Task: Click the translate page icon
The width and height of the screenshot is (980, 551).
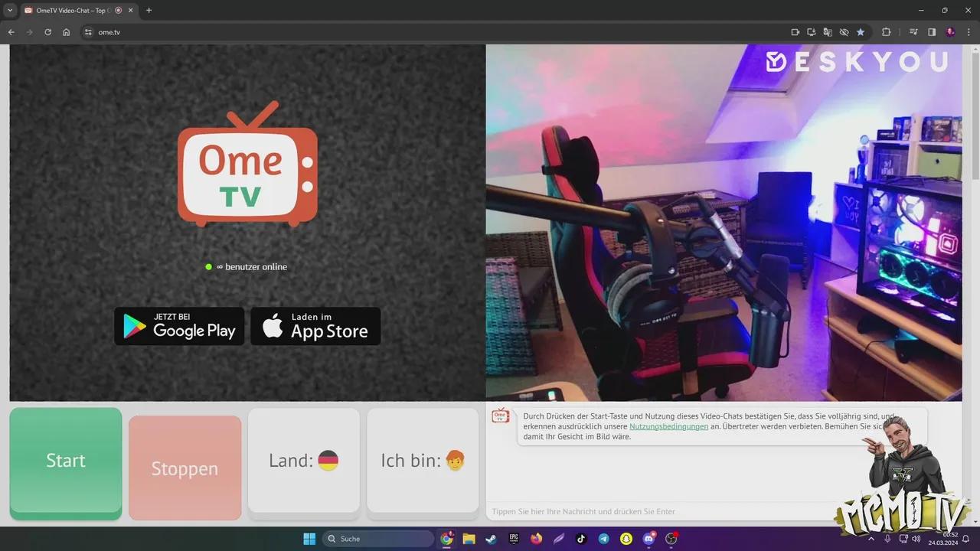Action: tap(827, 32)
